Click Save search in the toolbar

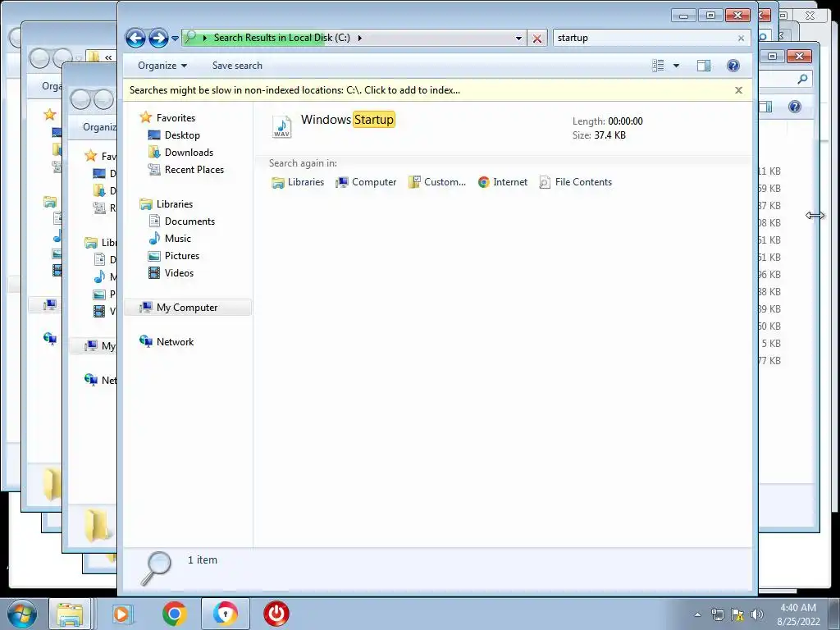tap(237, 66)
